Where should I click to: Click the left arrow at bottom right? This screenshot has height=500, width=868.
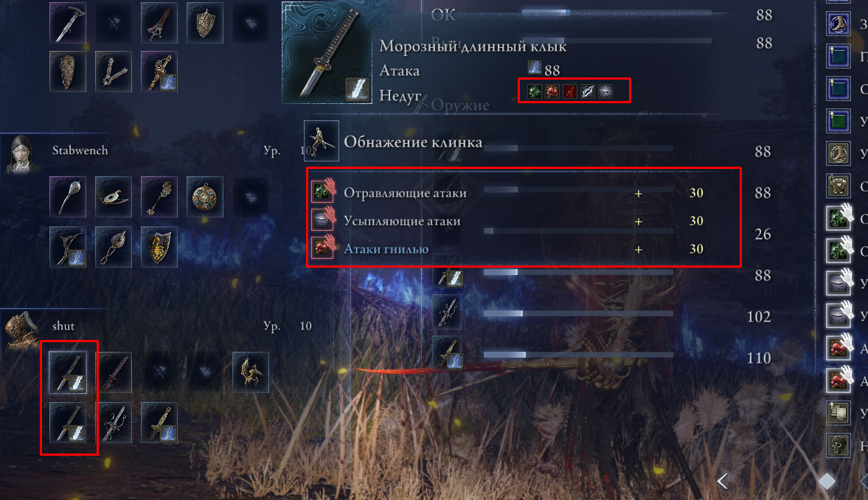[x=723, y=481]
